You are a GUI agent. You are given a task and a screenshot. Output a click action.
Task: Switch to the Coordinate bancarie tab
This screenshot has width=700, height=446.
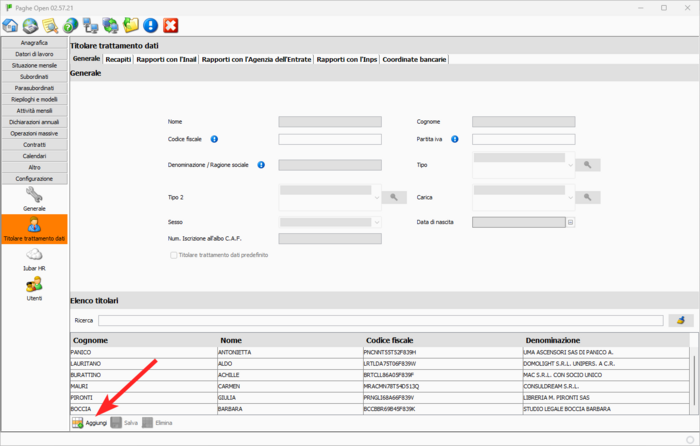414,59
